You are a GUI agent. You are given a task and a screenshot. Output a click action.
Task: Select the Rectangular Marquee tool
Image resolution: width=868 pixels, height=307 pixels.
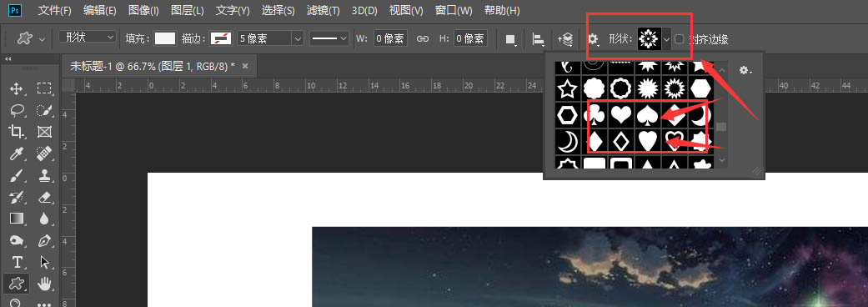[x=44, y=88]
